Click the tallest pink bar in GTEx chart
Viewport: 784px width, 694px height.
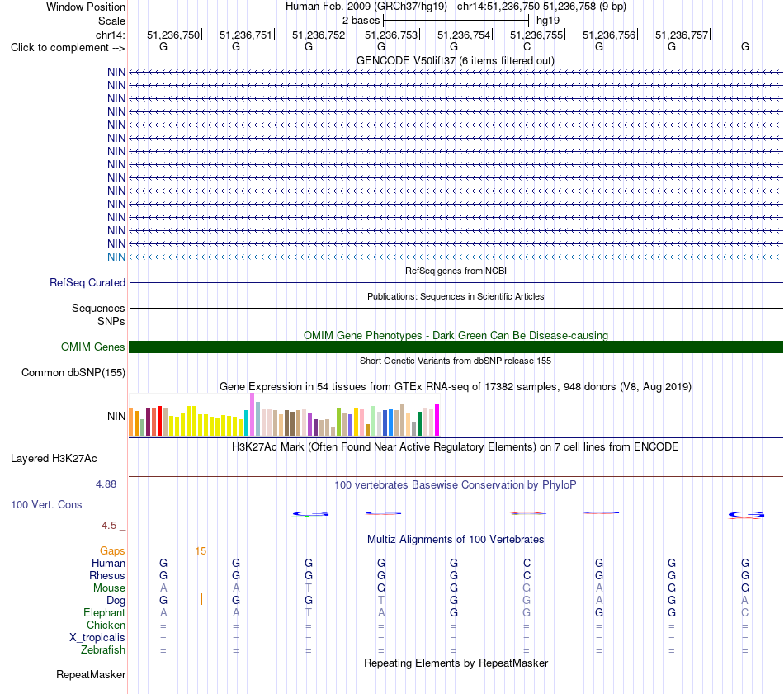252,414
